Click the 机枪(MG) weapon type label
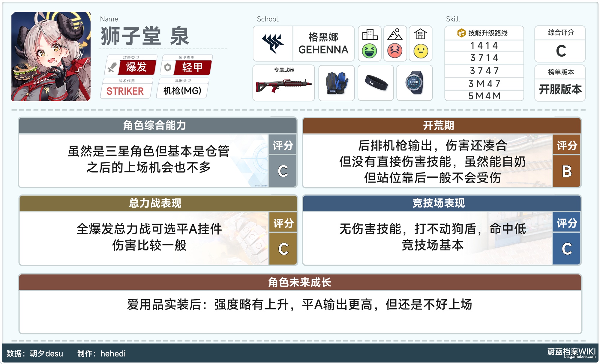The image size is (600, 364). 182,90
